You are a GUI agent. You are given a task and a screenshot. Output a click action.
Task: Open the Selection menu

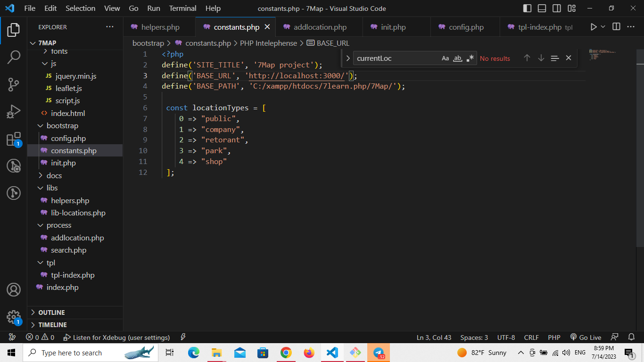click(x=80, y=8)
